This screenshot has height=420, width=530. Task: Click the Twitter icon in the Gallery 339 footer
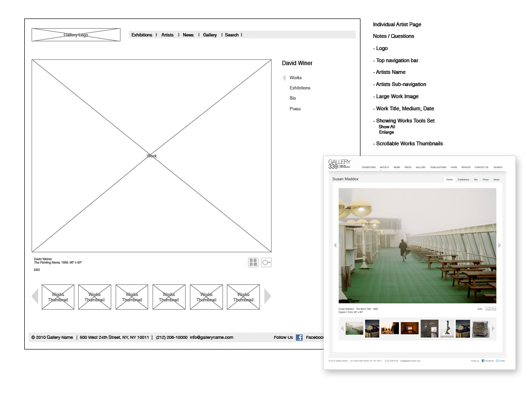pos(496,361)
